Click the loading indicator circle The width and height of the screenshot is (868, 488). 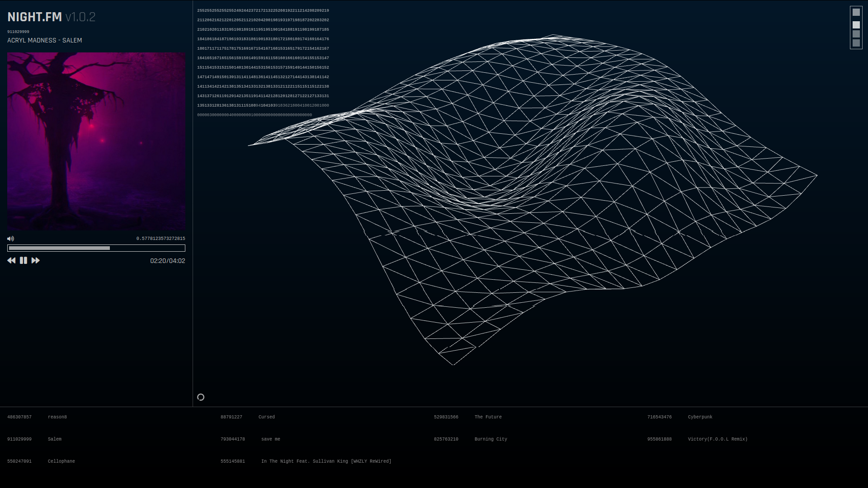click(x=201, y=397)
